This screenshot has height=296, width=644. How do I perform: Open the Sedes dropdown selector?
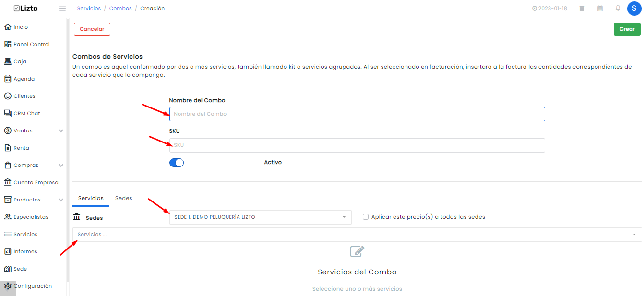point(261,217)
